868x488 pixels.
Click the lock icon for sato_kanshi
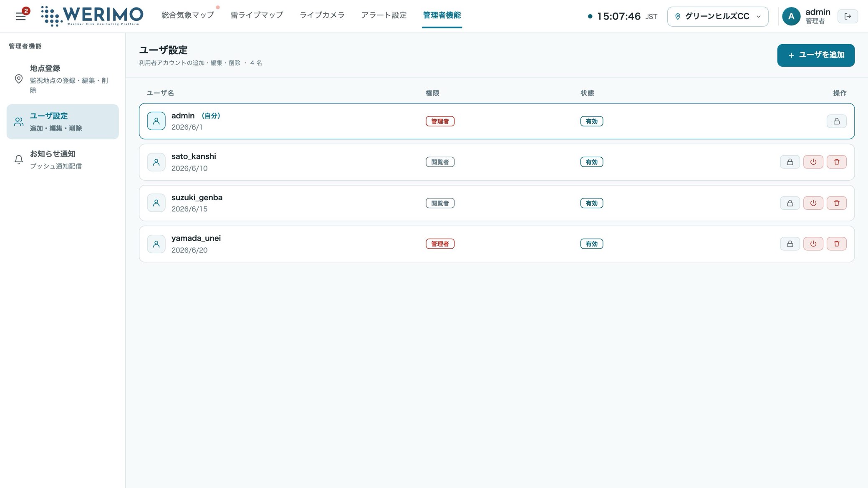(x=790, y=162)
